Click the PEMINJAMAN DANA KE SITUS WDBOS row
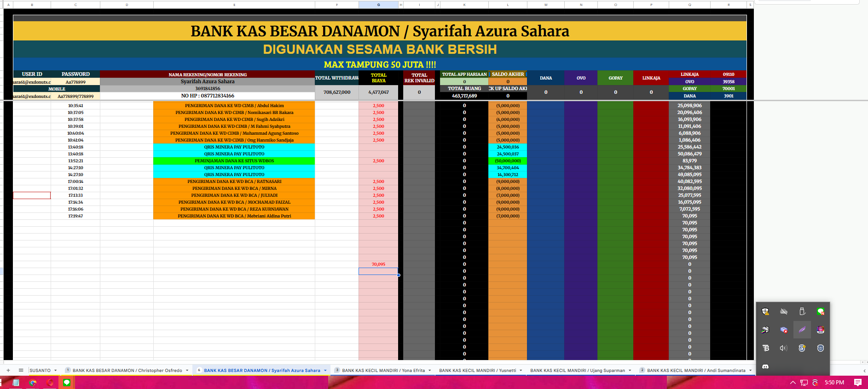 point(234,161)
